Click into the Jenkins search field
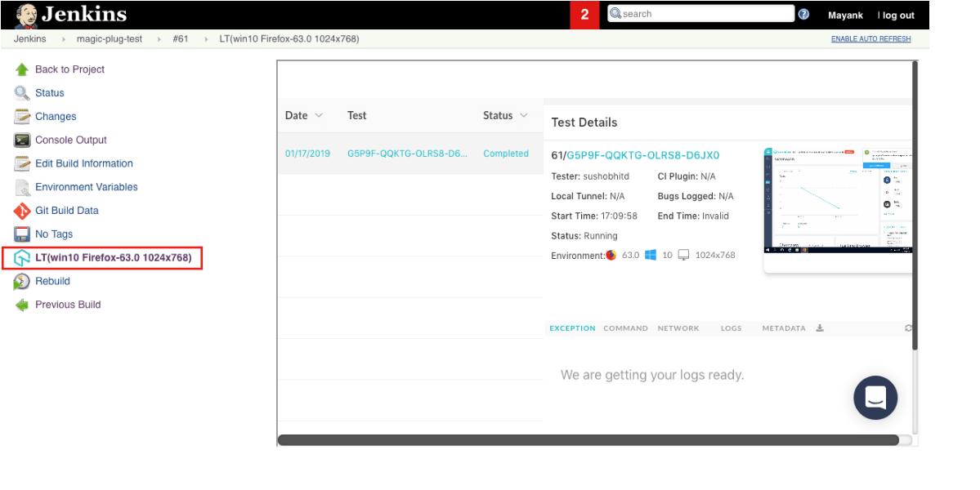Viewport: 980px width, 490px height. point(703,14)
